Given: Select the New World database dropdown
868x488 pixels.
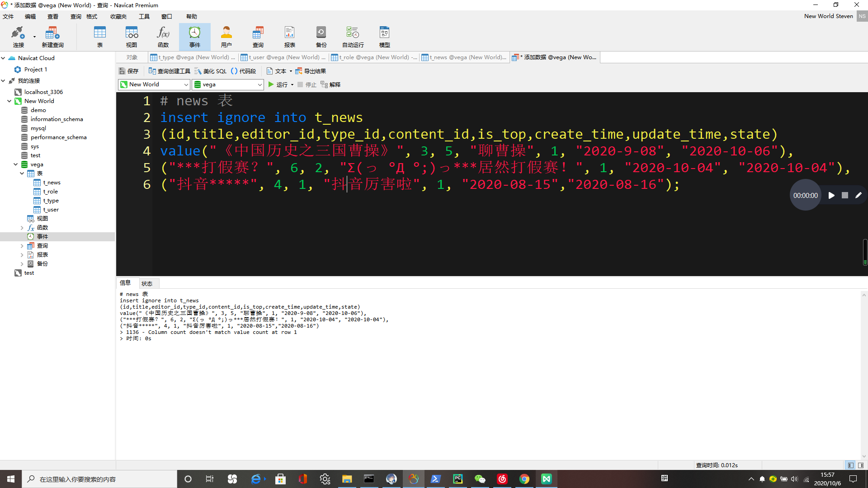Looking at the screenshot, I should (x=154, y=84).
